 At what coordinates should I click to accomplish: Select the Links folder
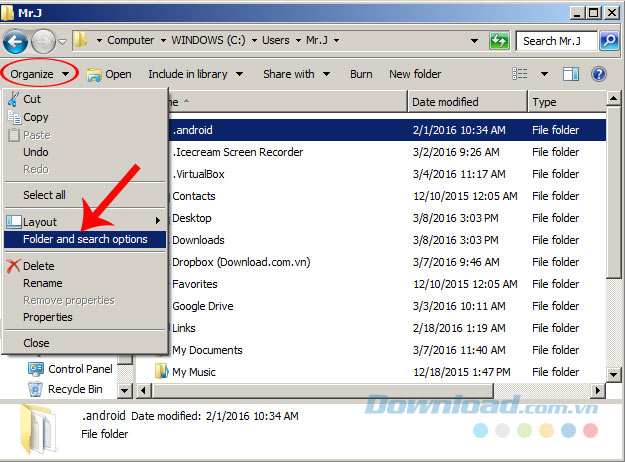click(x=184, y=328)
